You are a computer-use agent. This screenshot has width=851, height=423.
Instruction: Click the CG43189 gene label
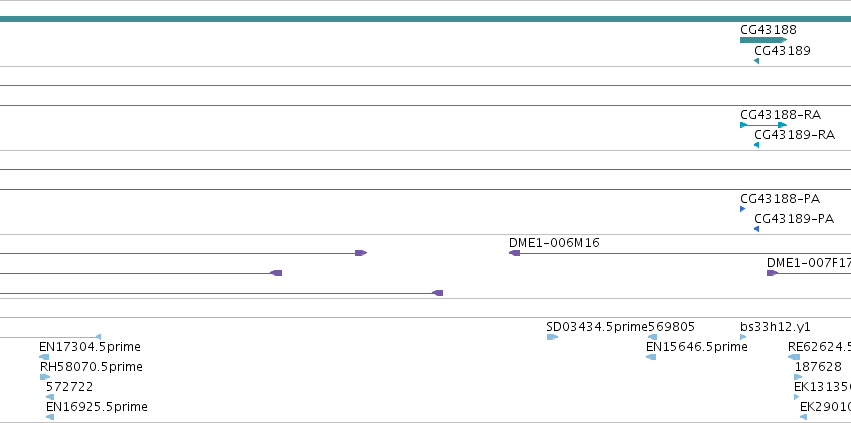click(x=782, y=50)
